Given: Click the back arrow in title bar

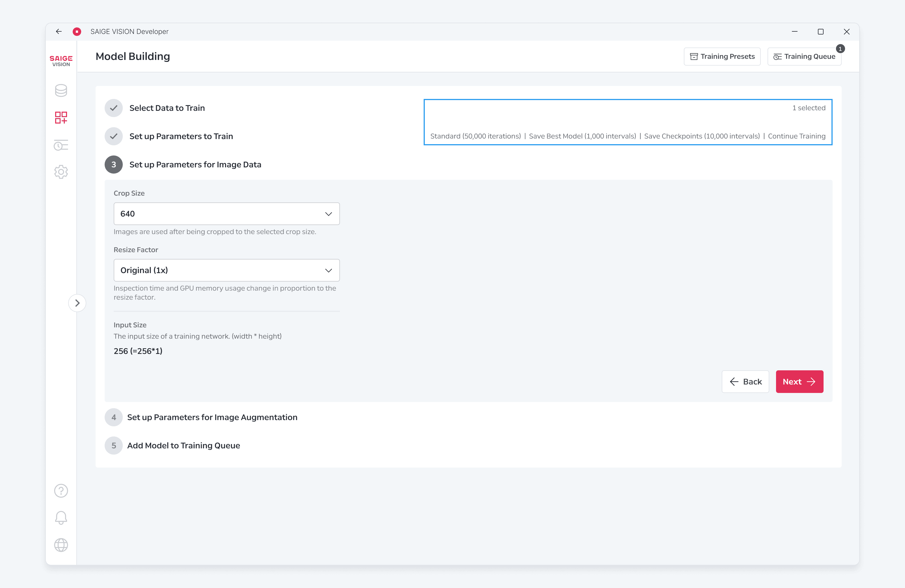Looking at the screenshot, I should [x=59, y=32].
